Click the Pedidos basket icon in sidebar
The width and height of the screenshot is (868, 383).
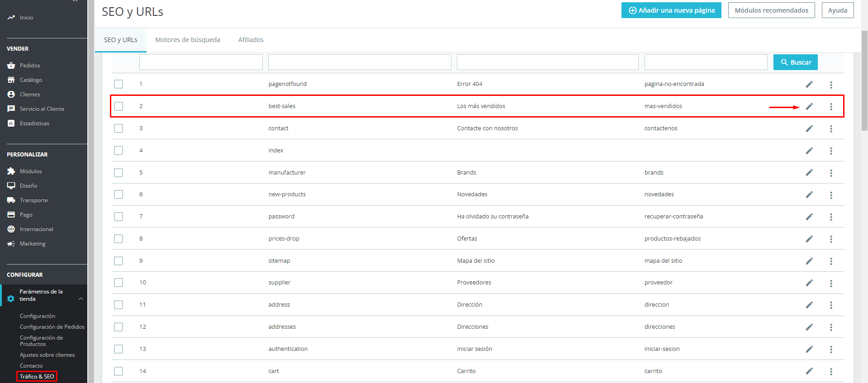click(x=11, y=66)
